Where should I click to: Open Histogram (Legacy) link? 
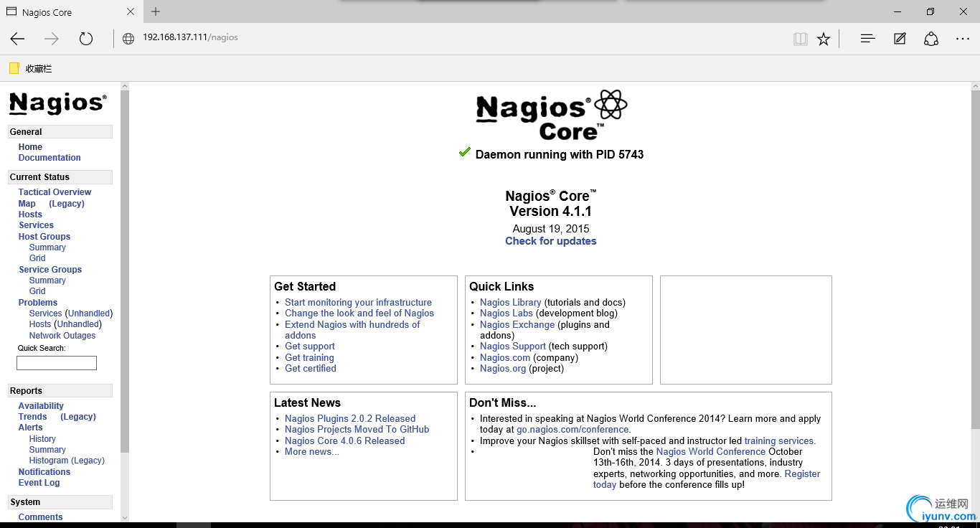(x=67, y=461)
